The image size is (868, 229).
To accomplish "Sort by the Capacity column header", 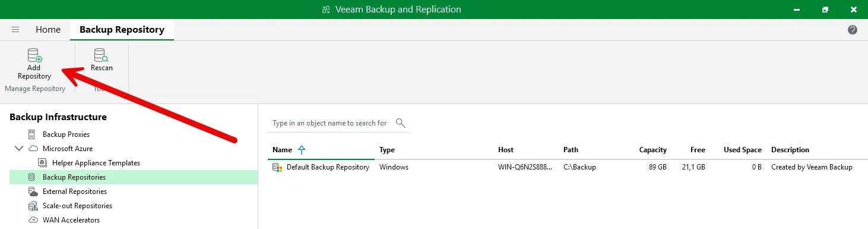I will tap(652, 150).
